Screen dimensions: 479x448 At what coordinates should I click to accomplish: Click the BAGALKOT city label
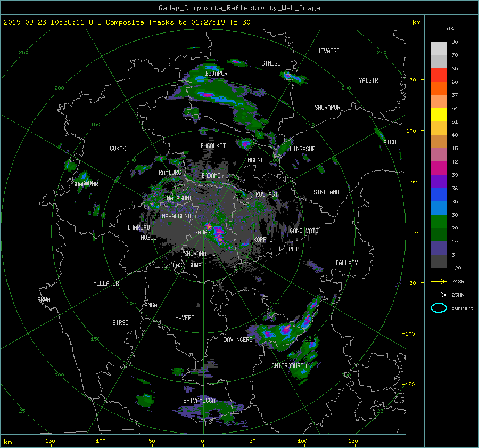[x=213, y=146]
